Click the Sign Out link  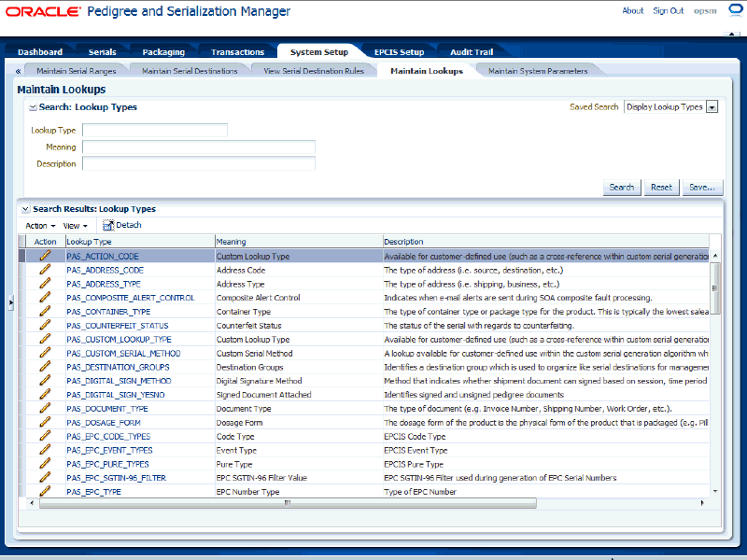[x=668, y=10]
